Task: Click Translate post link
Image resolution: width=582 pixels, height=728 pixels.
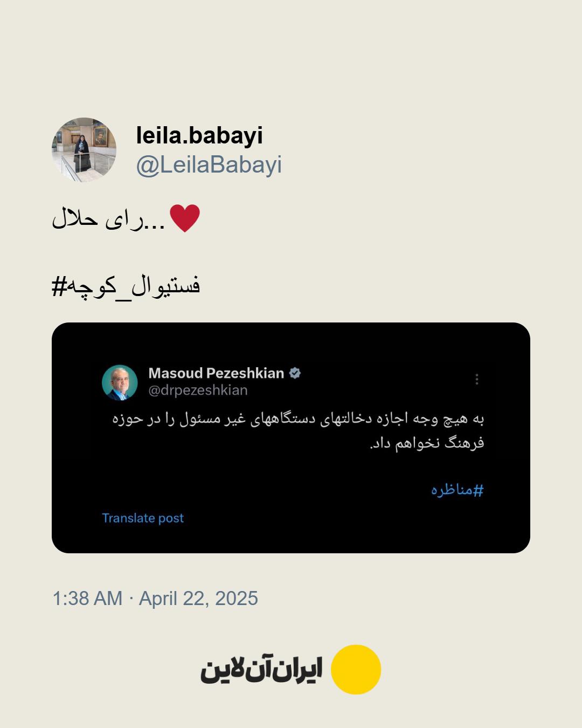Action: pos(143,518)
